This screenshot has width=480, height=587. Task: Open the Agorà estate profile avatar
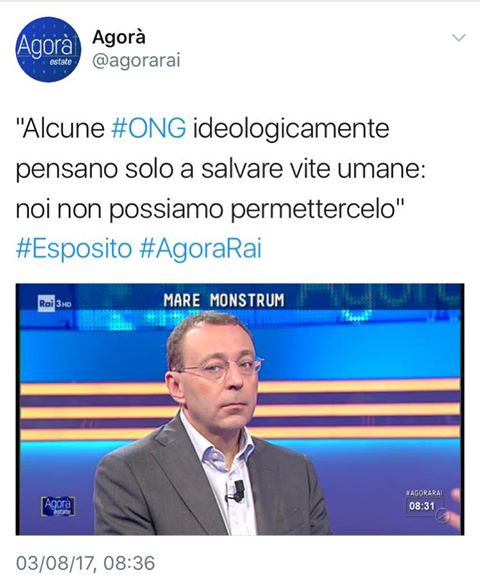[x=48, y=49]
